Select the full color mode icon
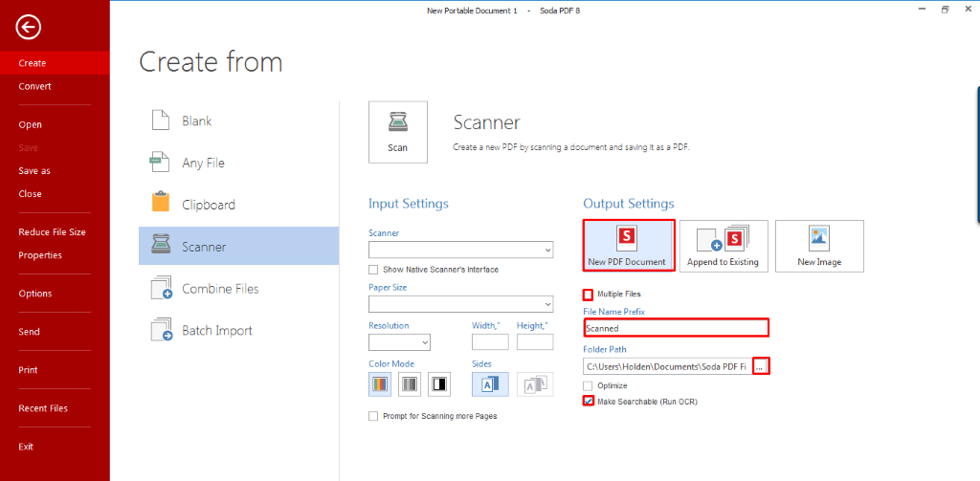The width and height of the screenshot is (980, 481). [380, 384]
